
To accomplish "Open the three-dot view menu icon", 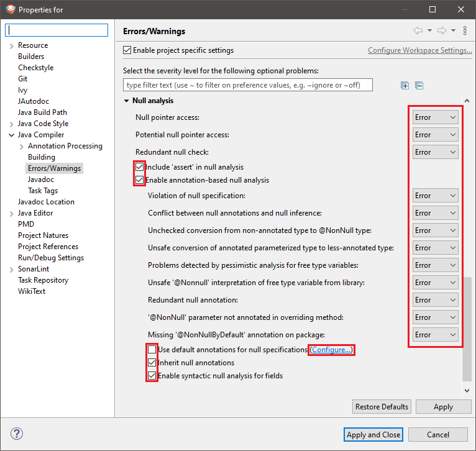I will [465, 30].
